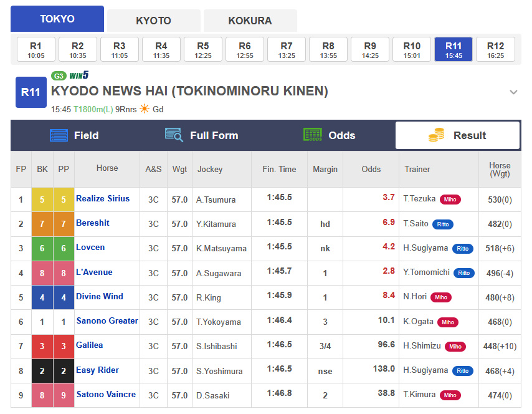Click the Full Form magnifier icon

pos(174,135)
